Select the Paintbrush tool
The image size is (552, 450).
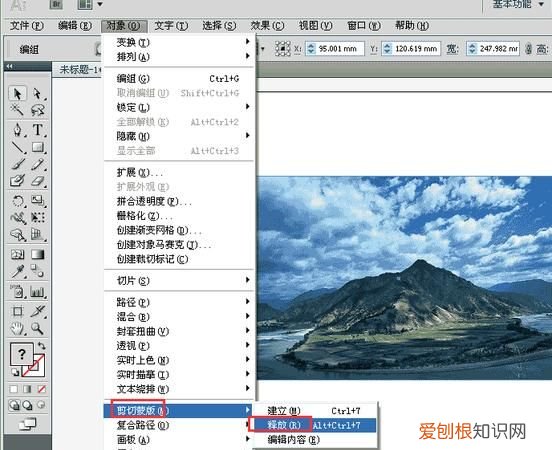pos(17,164)
